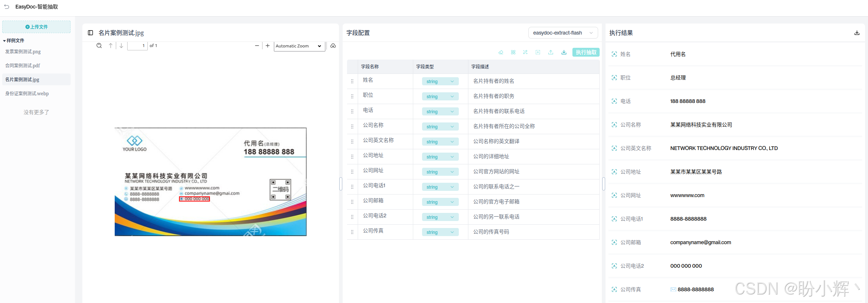Open the type dropdown for 姓名 row

click(440, 81)
